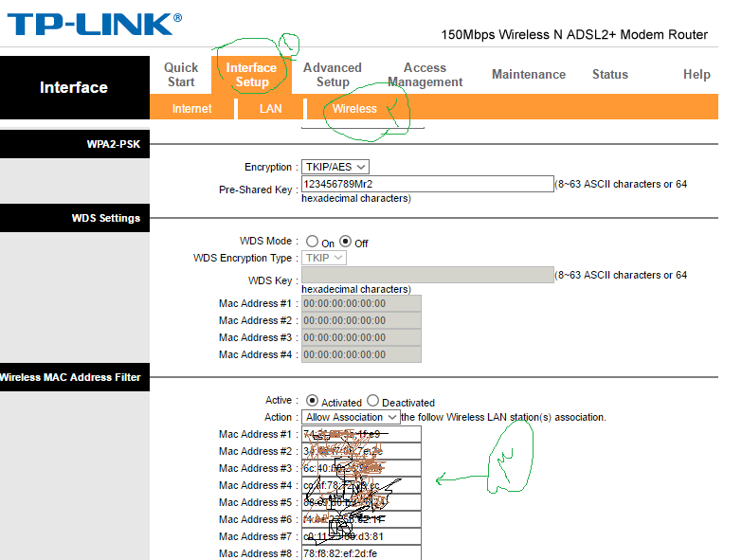
Task: Select the LAN sub-menu
Action: point(271,109)
